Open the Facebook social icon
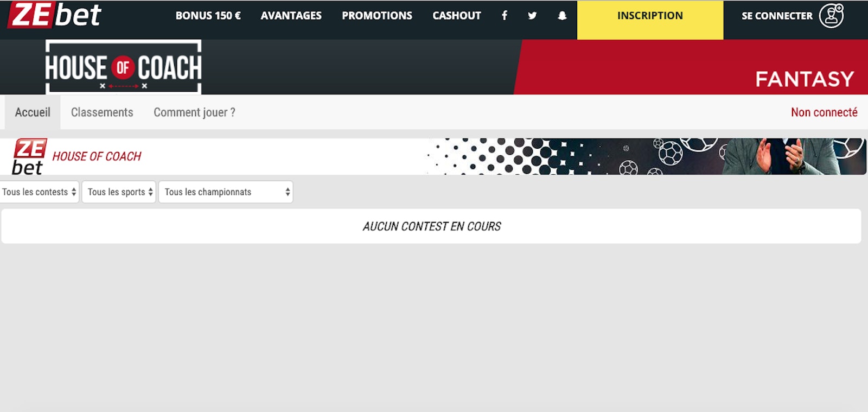The image size is (868, 412). pos(505,16)
